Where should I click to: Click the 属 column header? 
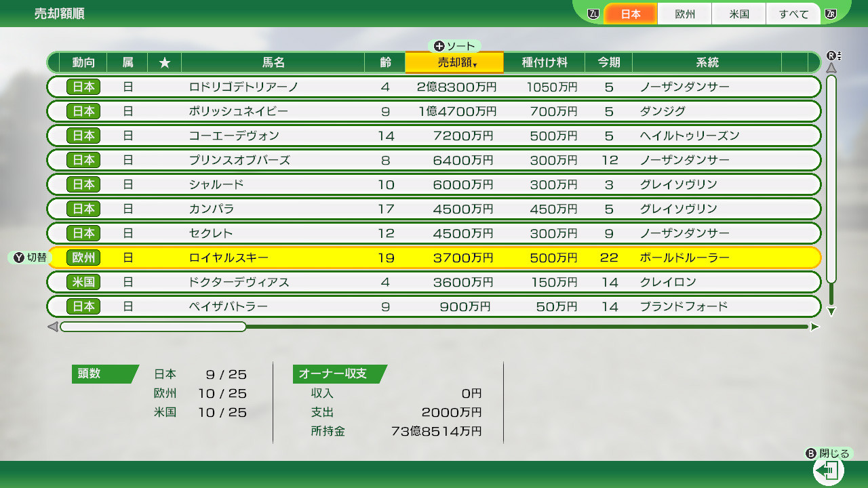[x=127, y=62]
